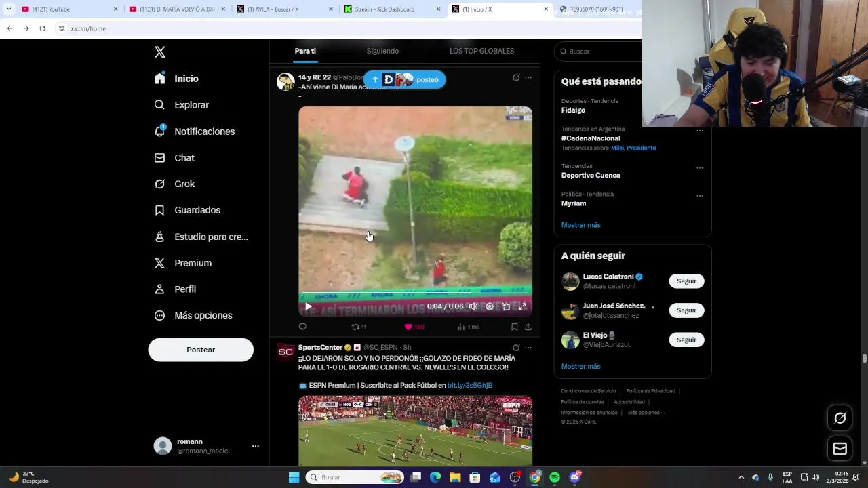
Task: Open more options on SportsCenter post
Action: pos(528,348)
